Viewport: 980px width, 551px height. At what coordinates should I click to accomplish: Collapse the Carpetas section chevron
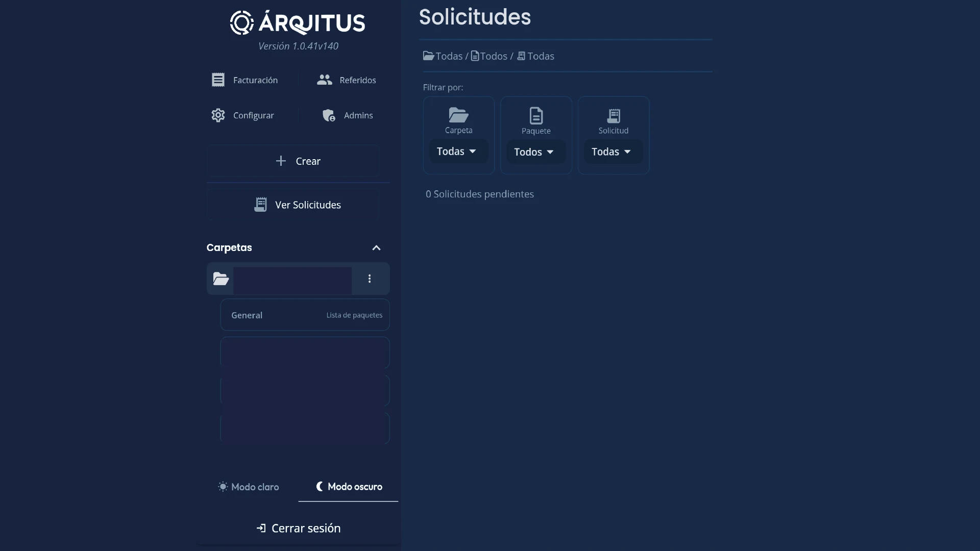(376, 248)
